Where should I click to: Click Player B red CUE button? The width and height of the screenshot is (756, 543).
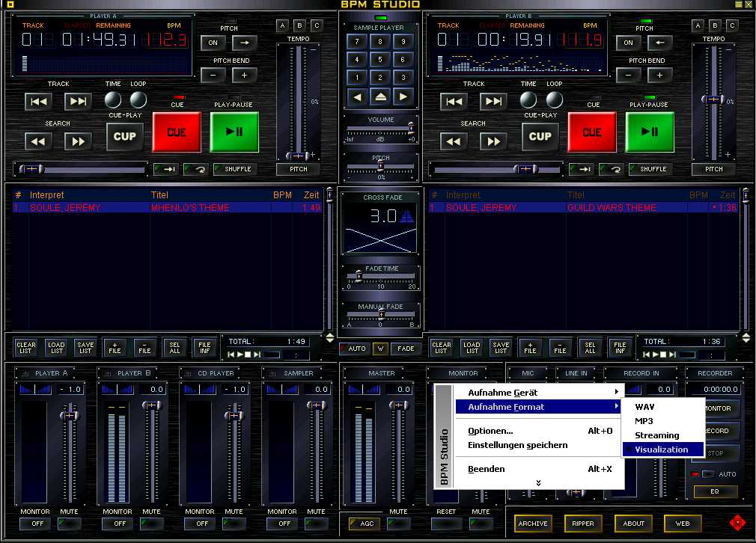pos(592,132)
